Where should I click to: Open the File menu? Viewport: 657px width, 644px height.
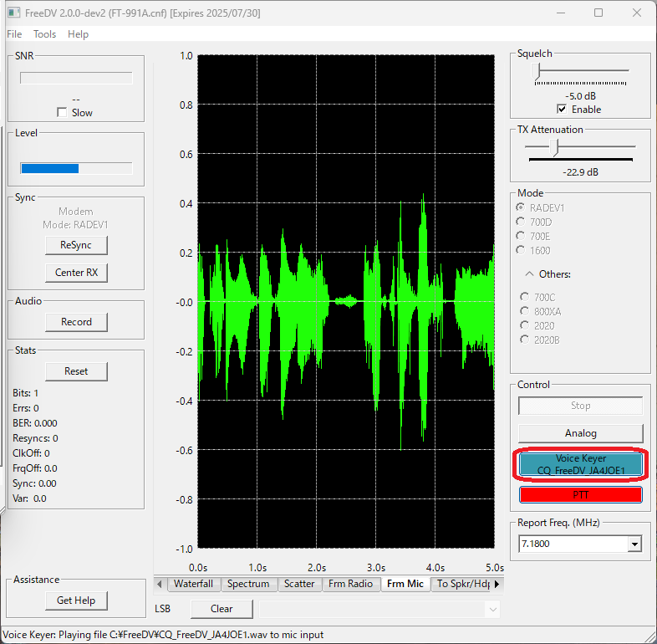click(x=14, y=34)
